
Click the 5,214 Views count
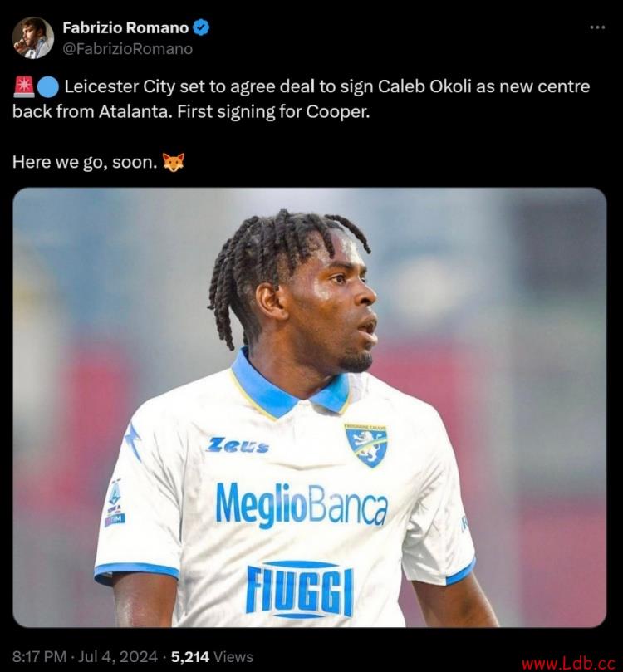(212, 656)
